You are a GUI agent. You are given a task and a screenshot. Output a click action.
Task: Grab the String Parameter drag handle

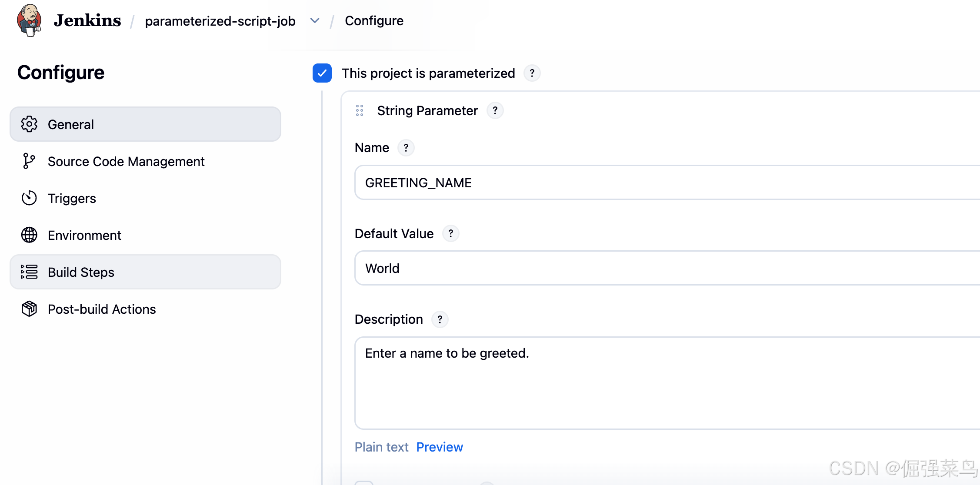360,110
